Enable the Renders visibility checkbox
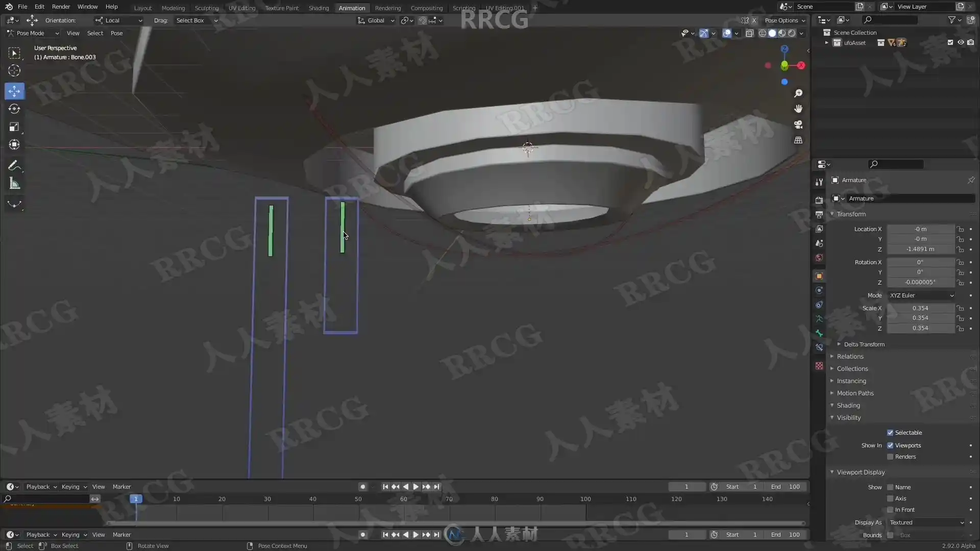Screen dimensions: 980x551 [x=890, y=457]
